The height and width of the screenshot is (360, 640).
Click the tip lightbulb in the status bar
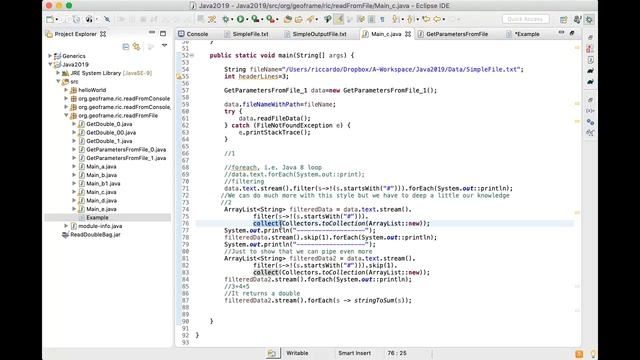(x=593, y=353)
